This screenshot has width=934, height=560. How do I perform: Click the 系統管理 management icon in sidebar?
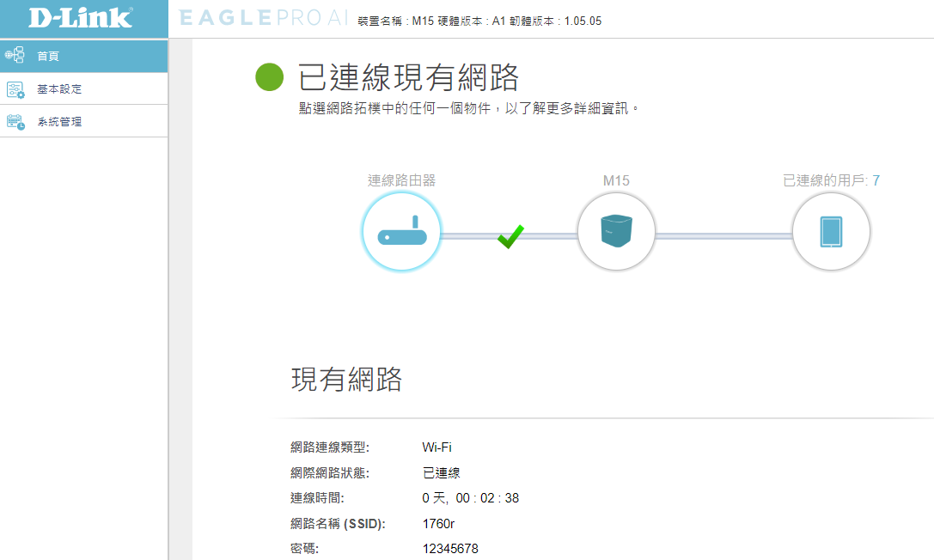coord(15,121)
